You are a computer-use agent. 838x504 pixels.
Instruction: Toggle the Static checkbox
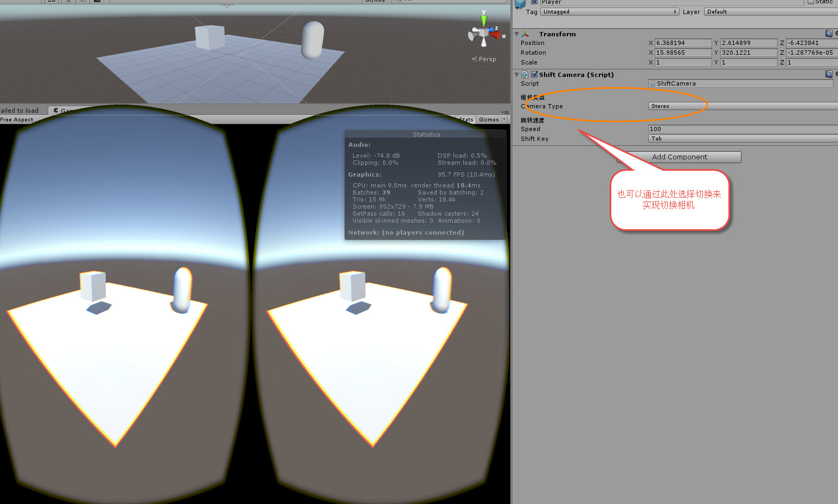point(810,2)
